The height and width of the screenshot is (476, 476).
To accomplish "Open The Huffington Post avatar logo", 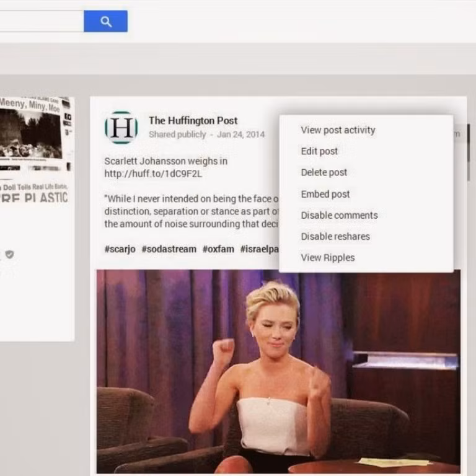I will pyautogui.click(x=121, y=127).
